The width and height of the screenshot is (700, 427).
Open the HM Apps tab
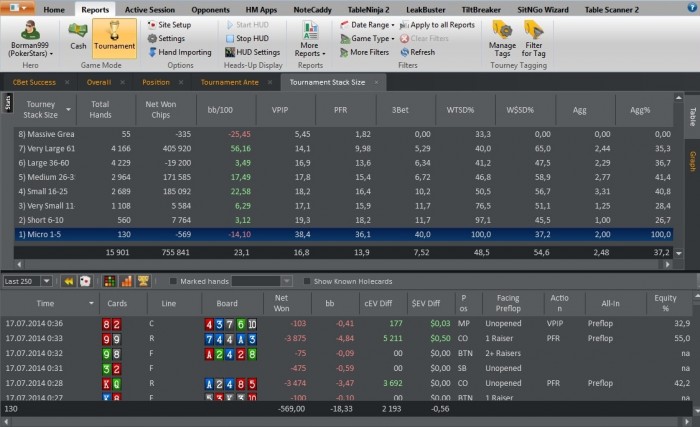pos(261,9)
